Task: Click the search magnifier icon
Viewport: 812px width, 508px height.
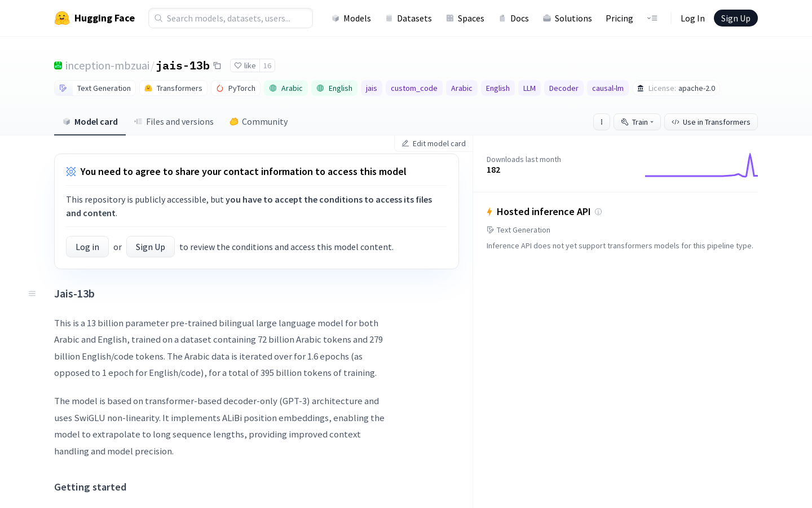Action: tap(158, 18)
